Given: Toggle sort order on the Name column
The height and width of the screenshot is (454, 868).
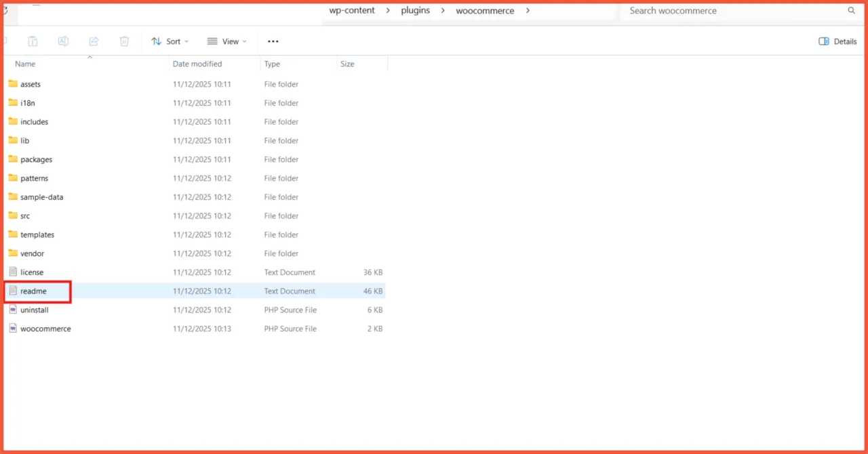Looking at the screenshot, I should [x=24, y=64].
